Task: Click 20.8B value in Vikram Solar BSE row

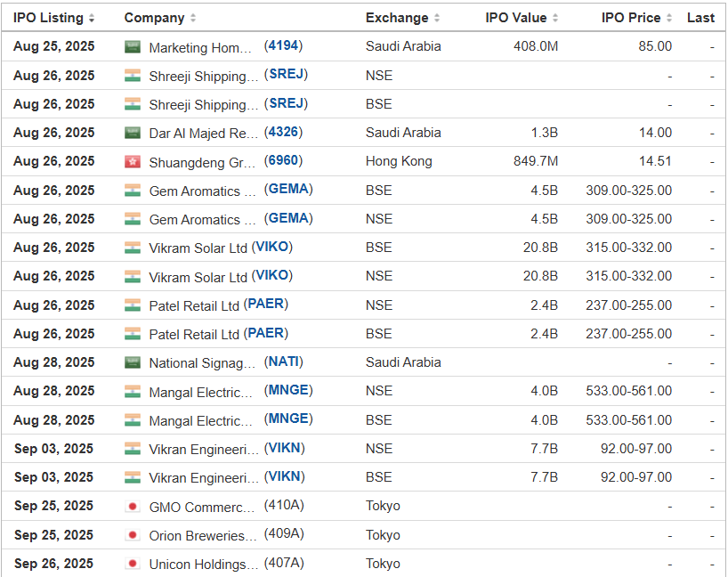Action: [x=540, y=248]
